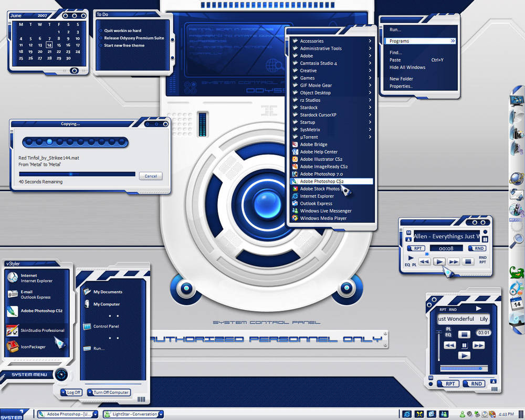525x420 pixels.
Task: Open My Documents folder icon
Action: click(x=87, y=292)
